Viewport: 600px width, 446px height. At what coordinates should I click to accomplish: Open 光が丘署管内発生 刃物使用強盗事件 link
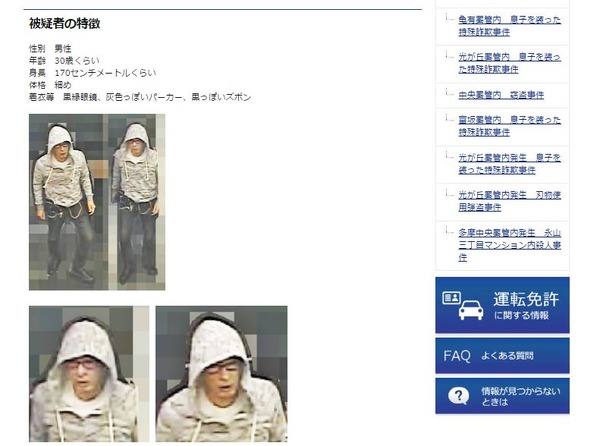[509, 201]
